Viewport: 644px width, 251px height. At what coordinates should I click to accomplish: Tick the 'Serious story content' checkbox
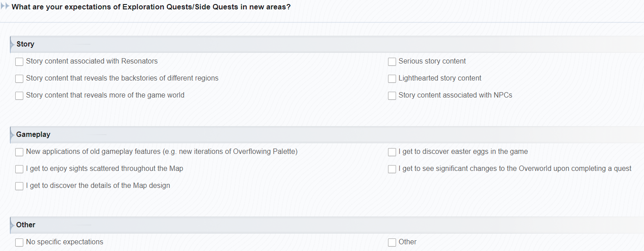coord(392,62)
